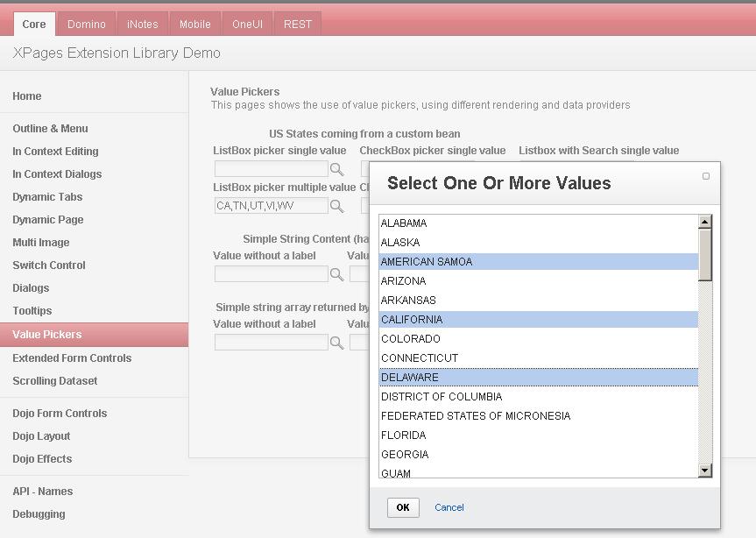
Task: Click the Cancel link in the dialog
Action: 449,507
